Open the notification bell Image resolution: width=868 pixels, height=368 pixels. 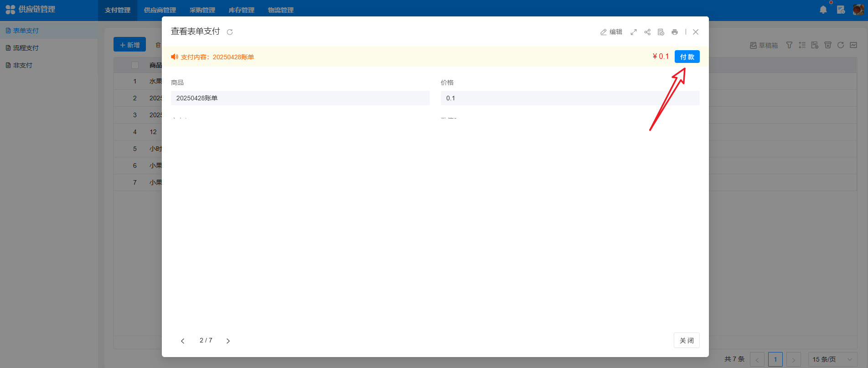pos(823,10)
